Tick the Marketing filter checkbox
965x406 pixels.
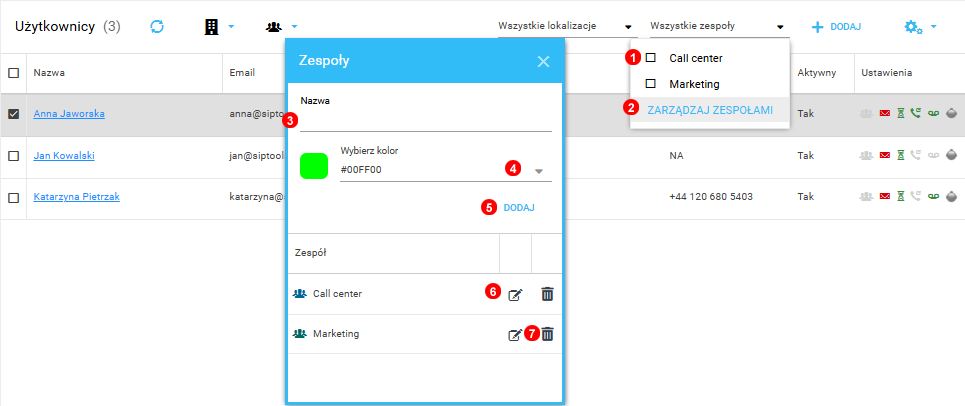click(x=651, y=84)
